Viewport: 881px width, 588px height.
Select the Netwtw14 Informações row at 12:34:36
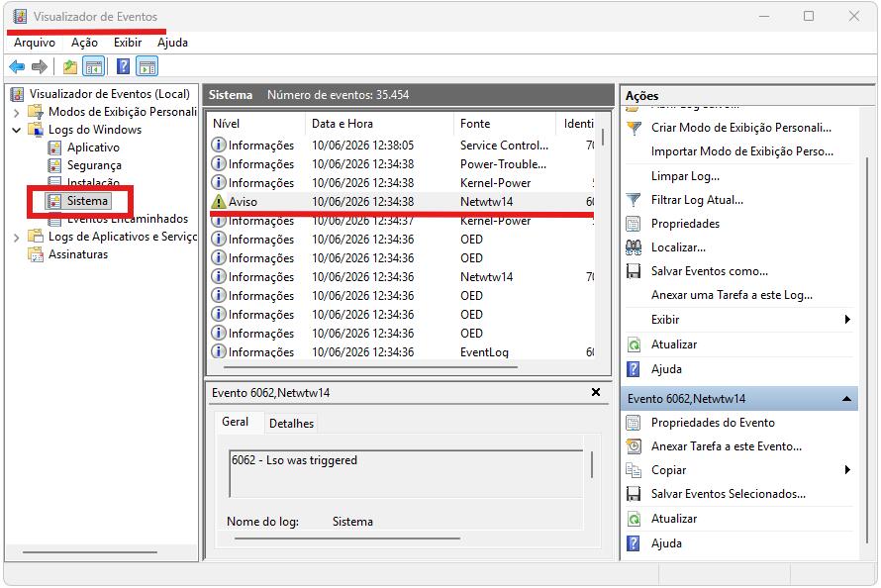point(402,277)
